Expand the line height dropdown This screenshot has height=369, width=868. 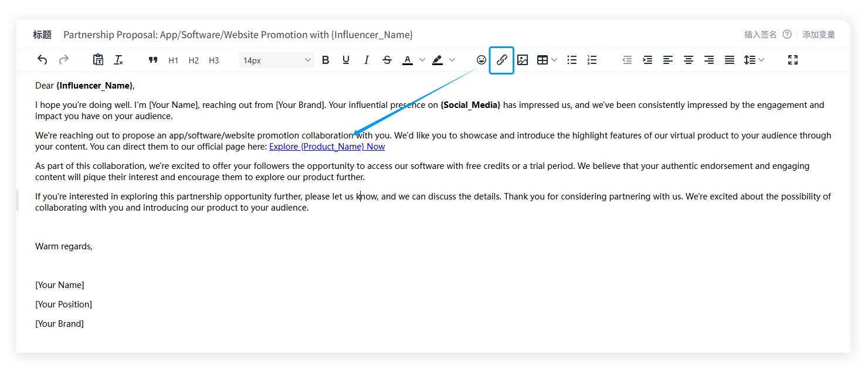(761, 60)
